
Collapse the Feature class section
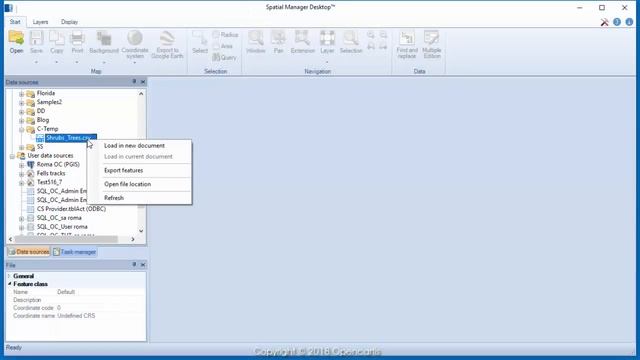(9, 284)
